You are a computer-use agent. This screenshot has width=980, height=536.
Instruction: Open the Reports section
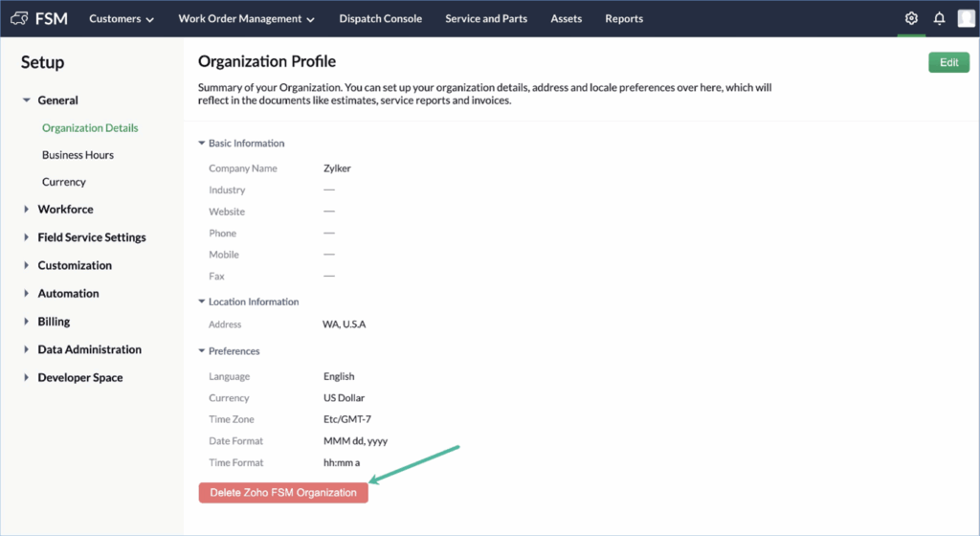tap(624, 19)
